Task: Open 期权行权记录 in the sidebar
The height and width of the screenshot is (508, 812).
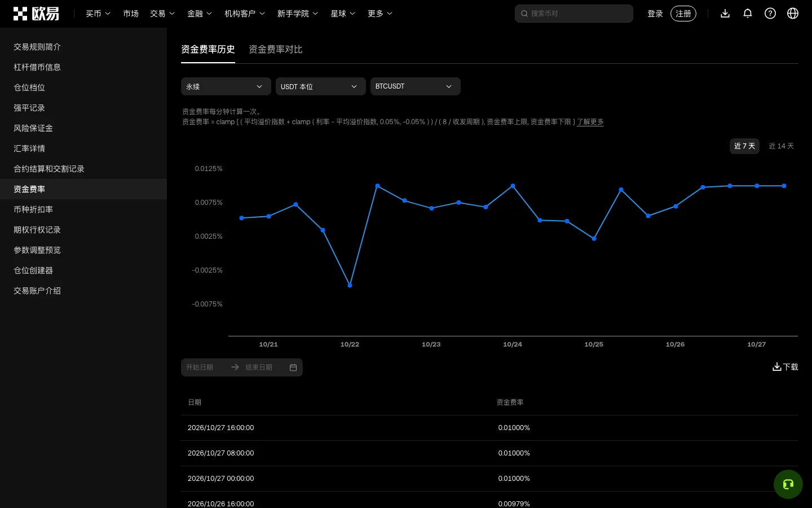Action: click(83, 230)
